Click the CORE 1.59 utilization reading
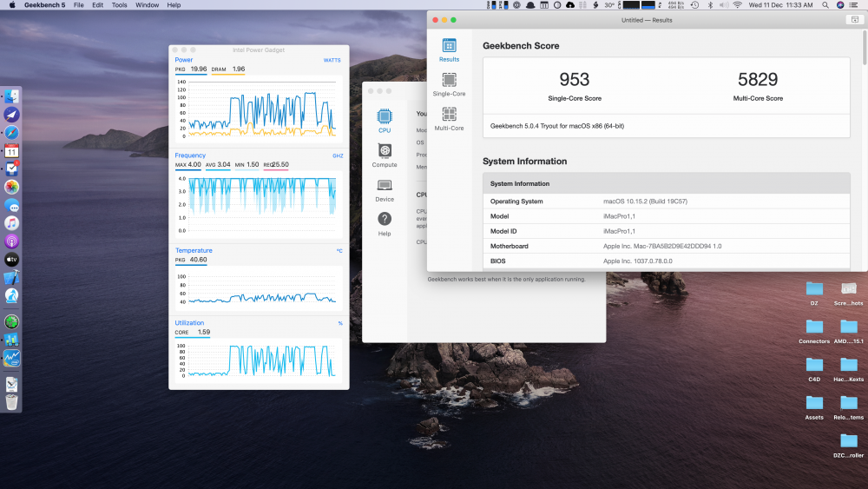 (193, 333)
